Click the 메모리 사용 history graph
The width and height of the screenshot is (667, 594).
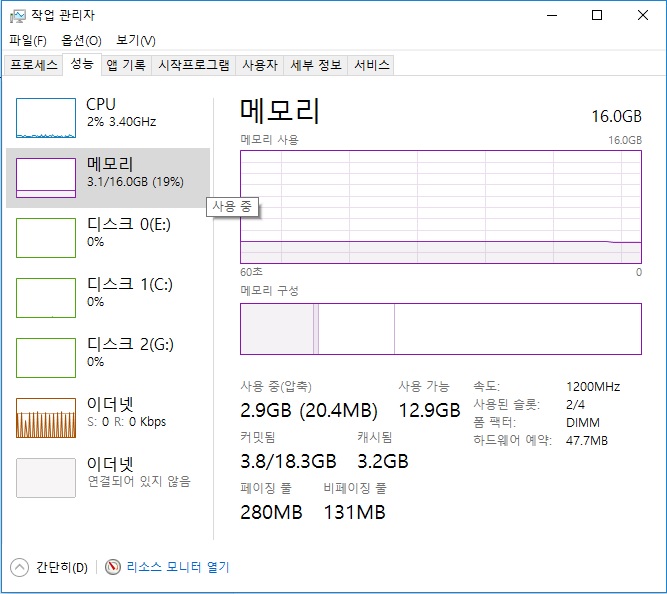coord(441,207)
